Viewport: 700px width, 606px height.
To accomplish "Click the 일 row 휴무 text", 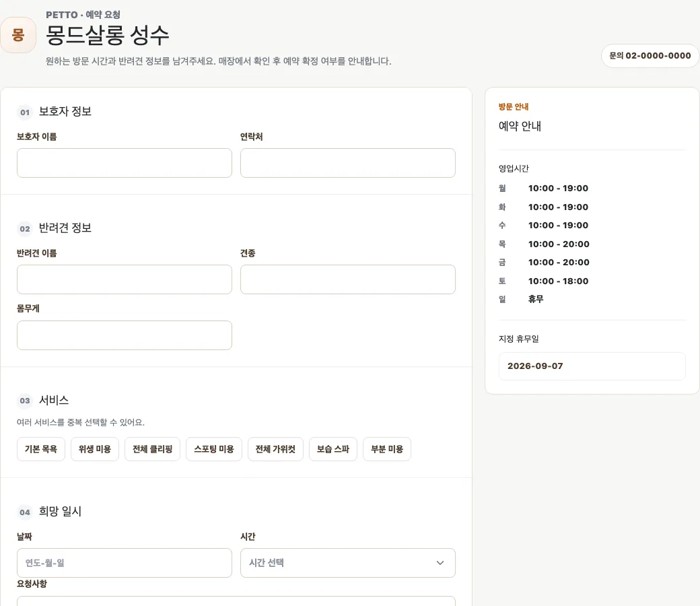I will (x=536, y=299).
